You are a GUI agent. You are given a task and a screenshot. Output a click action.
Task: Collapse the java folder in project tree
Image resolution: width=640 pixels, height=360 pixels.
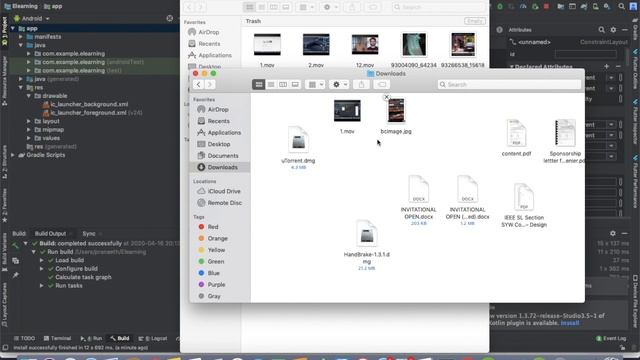click(x=21, y=45)
